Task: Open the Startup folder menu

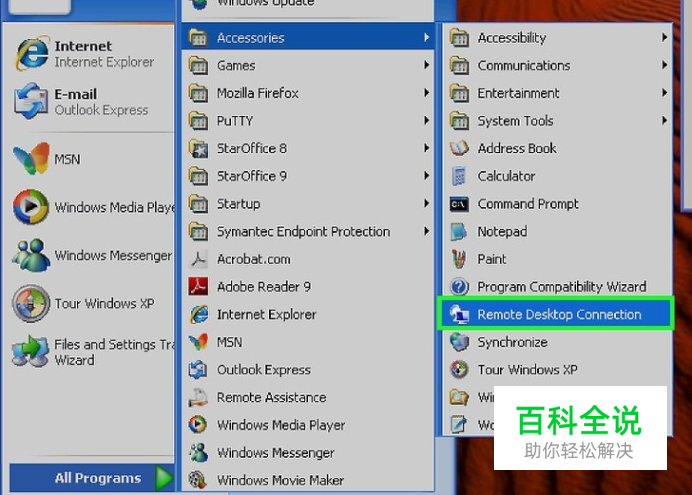Action: (x=308, y=204)
